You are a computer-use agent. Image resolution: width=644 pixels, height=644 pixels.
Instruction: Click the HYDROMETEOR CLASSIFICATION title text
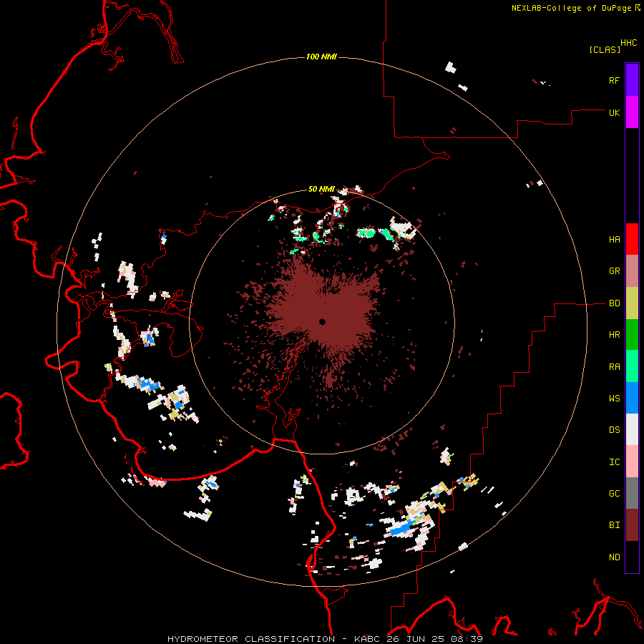[251, 639]
